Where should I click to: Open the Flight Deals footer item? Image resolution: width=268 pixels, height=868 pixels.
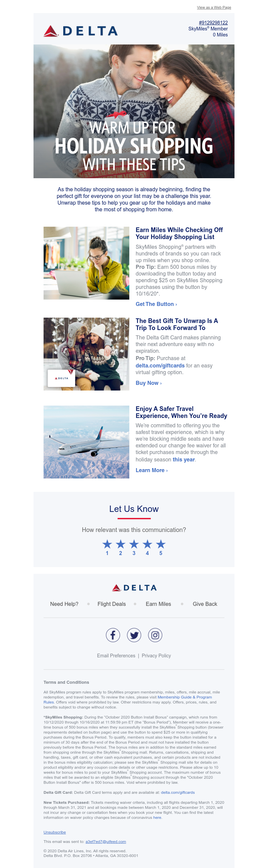[112, 604]
